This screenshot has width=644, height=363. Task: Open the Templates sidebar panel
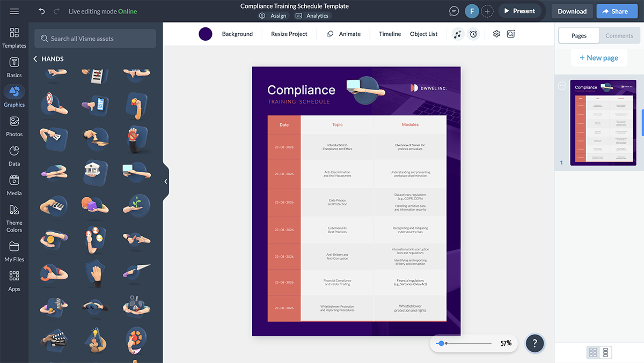[14, 38]
